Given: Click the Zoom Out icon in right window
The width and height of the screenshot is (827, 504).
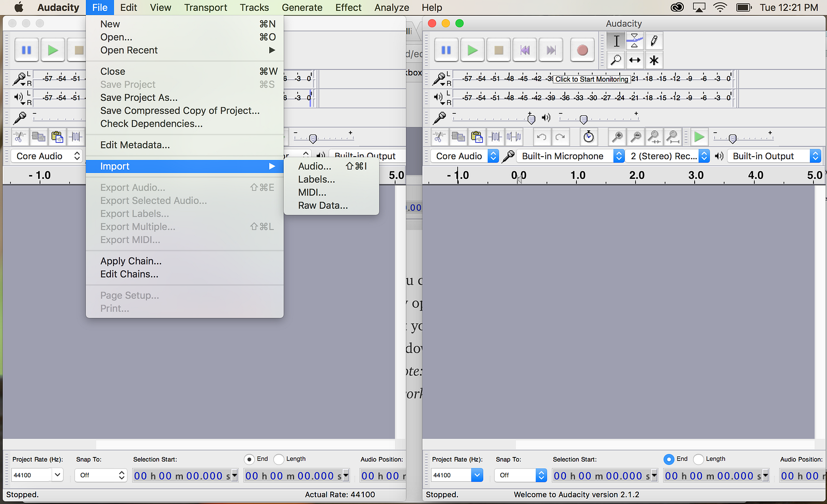Looking at the screenshot, I should [636, 137].
